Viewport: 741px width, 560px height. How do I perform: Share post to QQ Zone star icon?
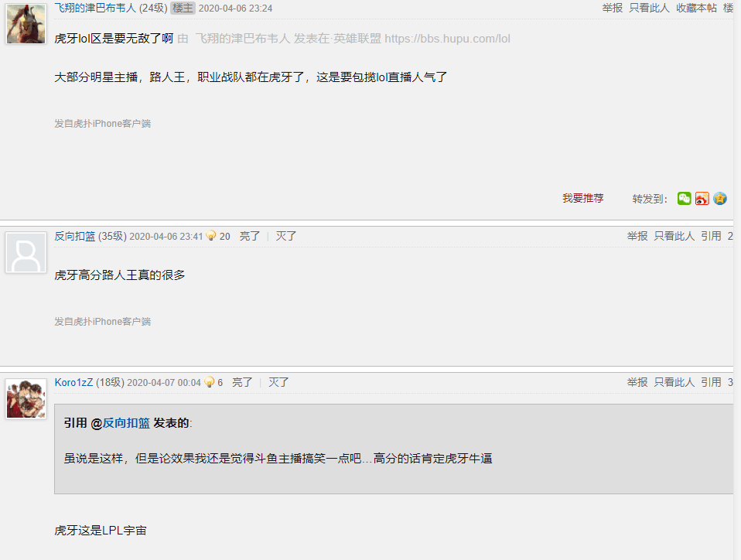coord(720,199)
